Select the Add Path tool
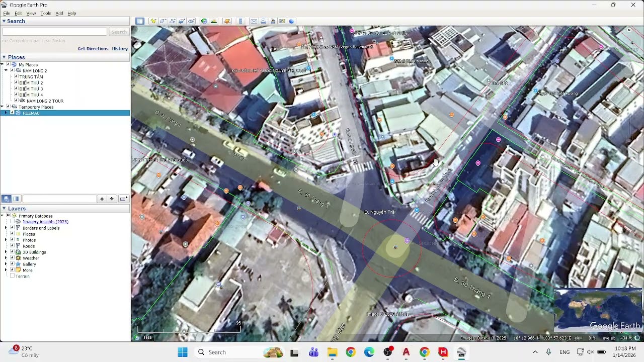 tap(173, 21)
